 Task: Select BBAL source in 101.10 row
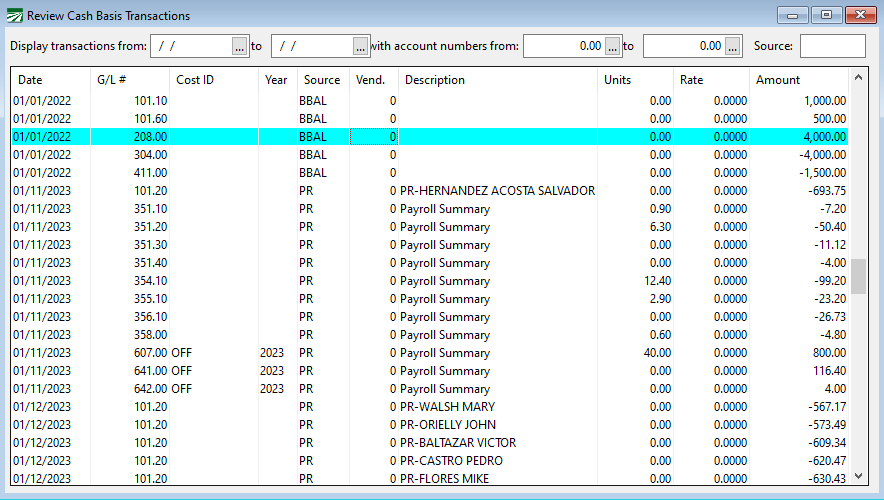click(x=323, y=101)
